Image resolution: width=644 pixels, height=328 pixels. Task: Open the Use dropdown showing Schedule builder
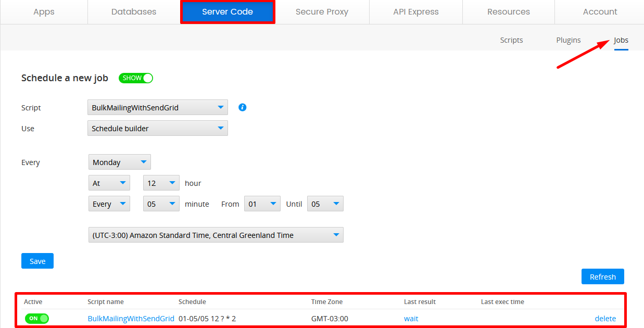tap(158, 128)
